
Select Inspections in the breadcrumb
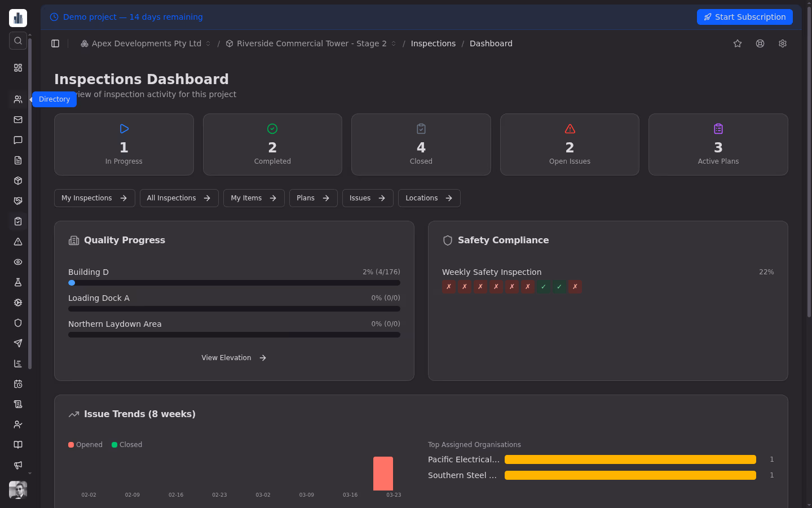(x=433, y=43)
